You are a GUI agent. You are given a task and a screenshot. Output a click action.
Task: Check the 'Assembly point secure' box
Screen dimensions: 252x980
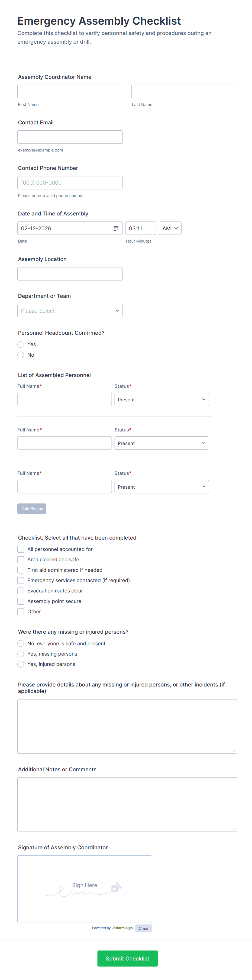tap(21, 601)
